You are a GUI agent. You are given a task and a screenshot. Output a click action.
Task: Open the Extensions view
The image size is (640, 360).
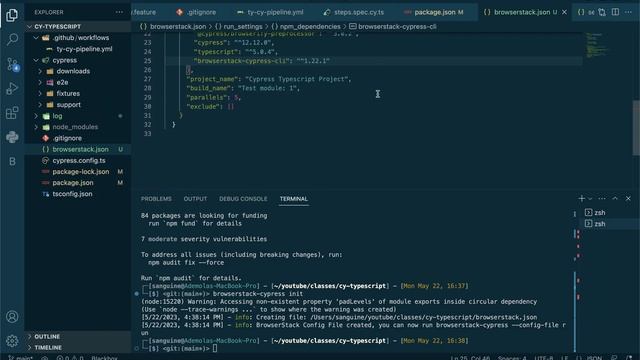click(12, 113)
